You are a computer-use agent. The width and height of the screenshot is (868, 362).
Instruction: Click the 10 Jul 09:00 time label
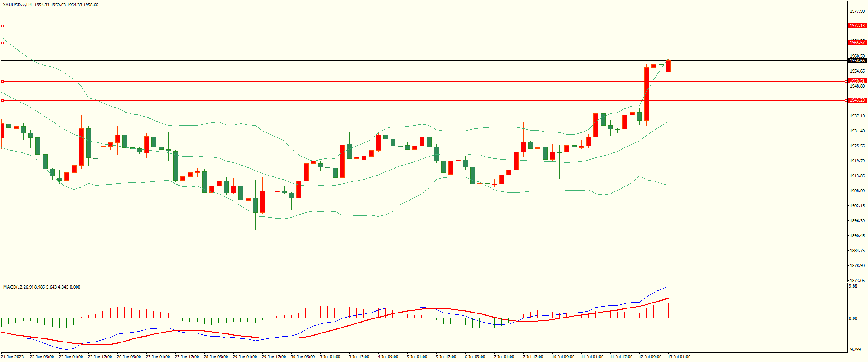[563, 357]
